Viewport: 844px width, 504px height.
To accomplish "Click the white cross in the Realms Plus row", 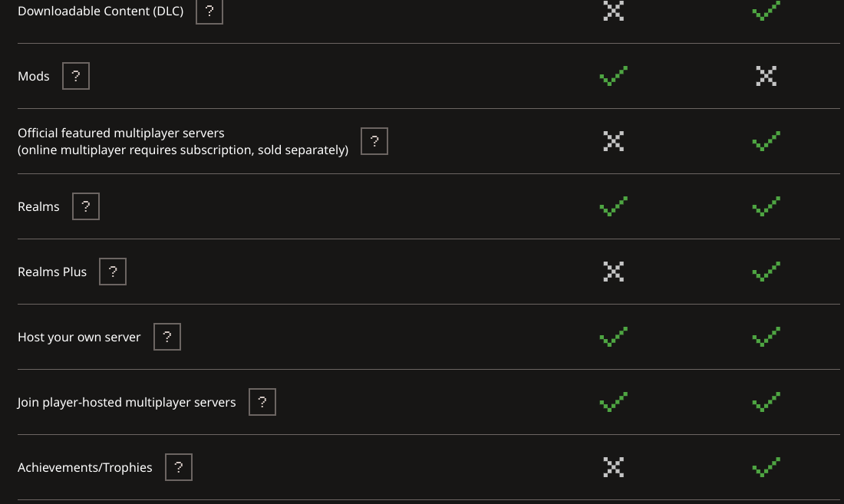I will 613,272.
